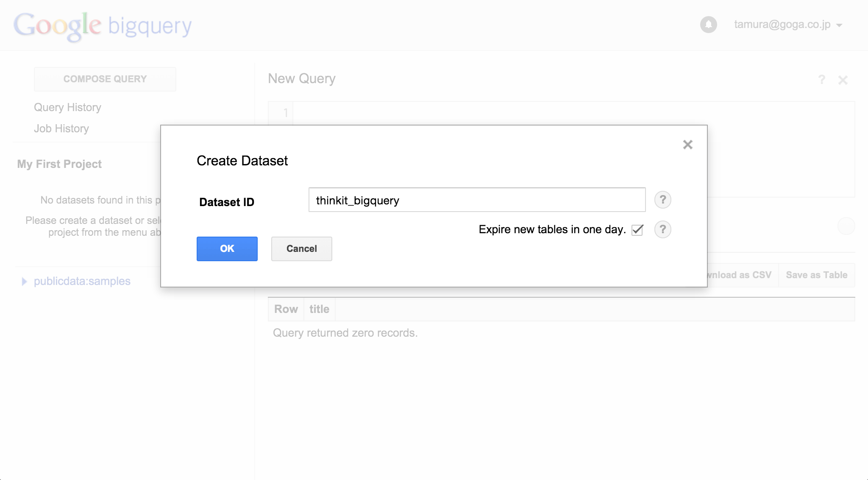Click the COMPOSE QUERY button
This screenshot has height=480, width=868.
click(x=105, y=79)
